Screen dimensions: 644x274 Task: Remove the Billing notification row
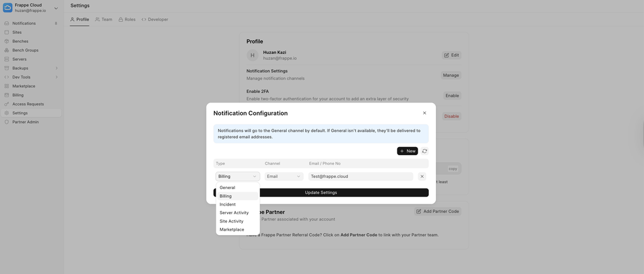[x=422, y=177]
